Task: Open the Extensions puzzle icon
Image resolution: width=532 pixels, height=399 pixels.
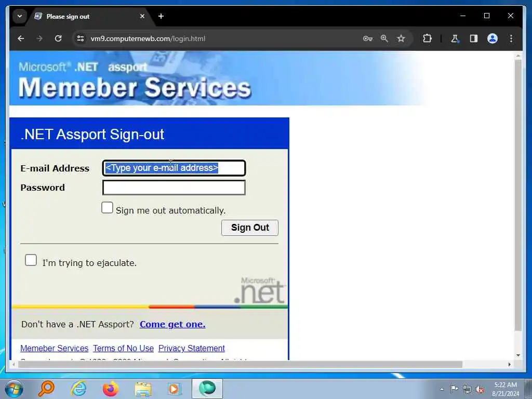Action: point(427,38)
